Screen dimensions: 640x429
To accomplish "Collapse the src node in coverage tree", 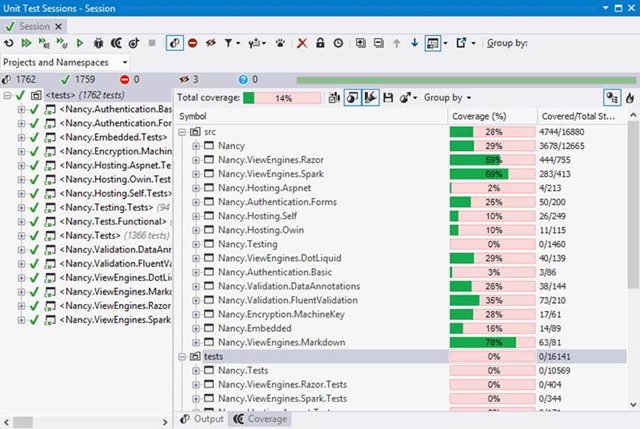I will click(x=182, y=132).
